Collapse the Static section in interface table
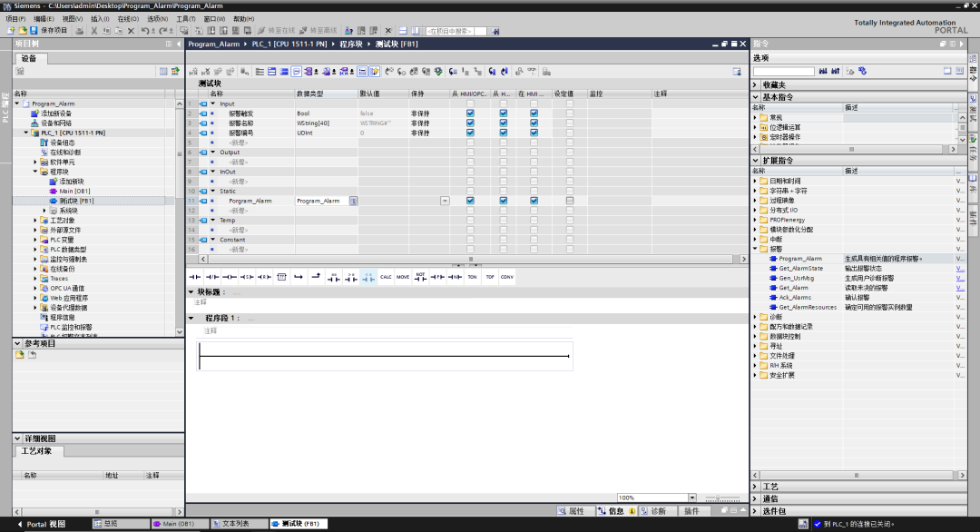 pyautogui.click(x=213, y=192)
